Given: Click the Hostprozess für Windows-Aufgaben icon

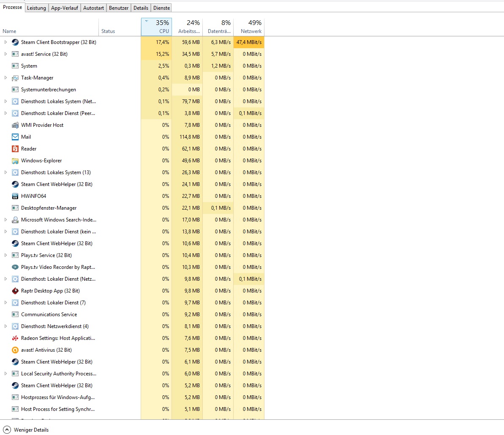Looking at the screenshot, I should (15, 397).
